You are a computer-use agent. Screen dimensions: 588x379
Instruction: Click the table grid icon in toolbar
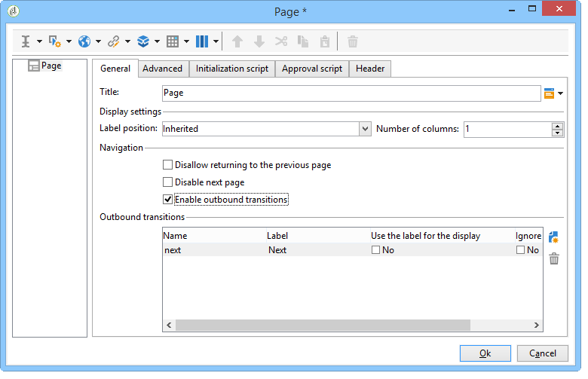(173, 41)
